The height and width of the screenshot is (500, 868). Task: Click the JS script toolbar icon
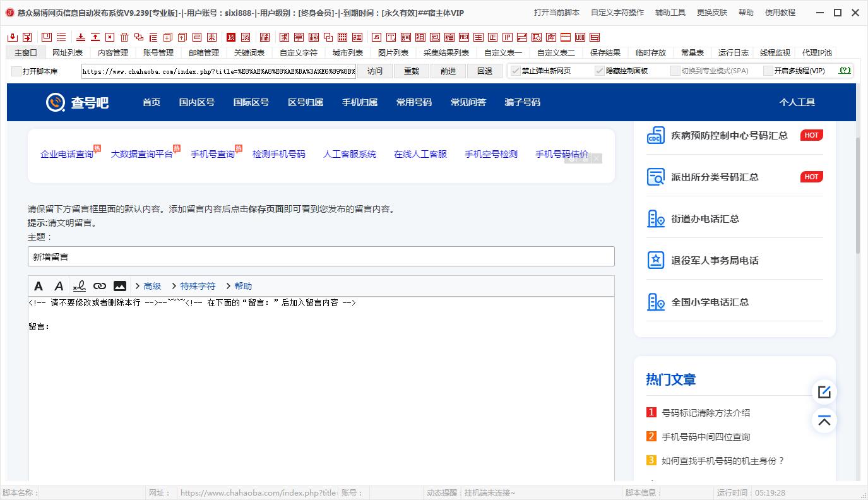coord(376,37)
